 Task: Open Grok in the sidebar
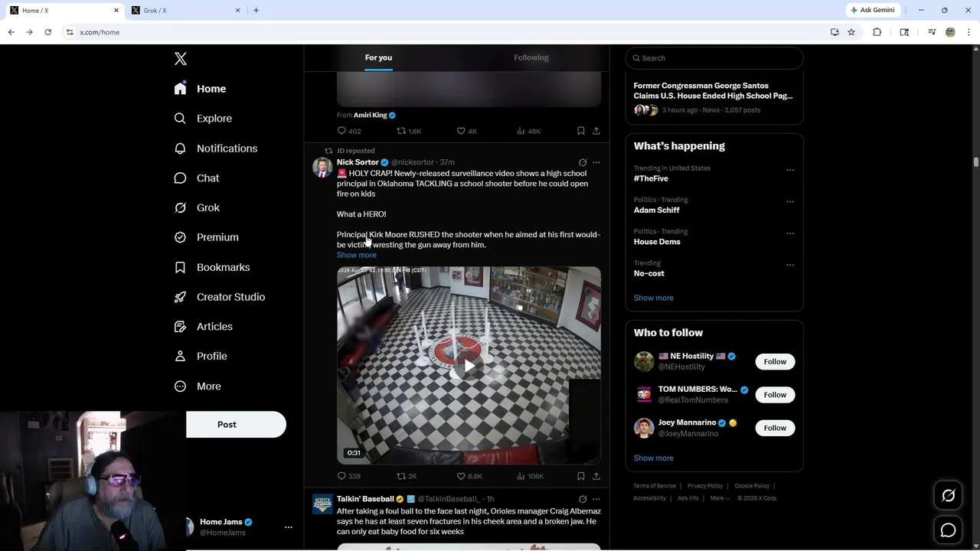[x=197, y=207]
